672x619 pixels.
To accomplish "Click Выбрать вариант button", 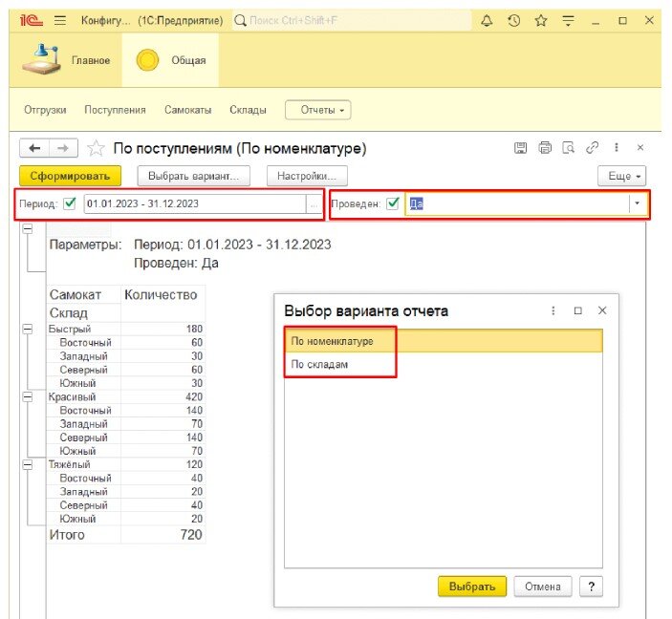I will point(194,176).
